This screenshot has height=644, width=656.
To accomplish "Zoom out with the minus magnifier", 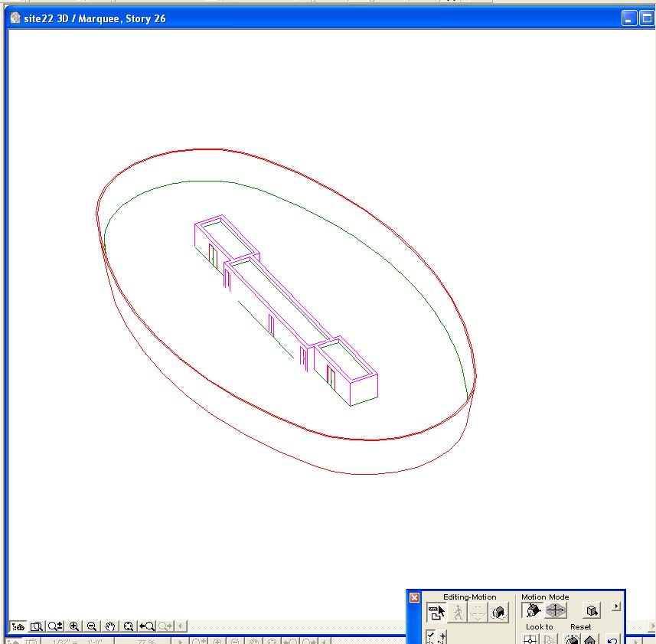I will pyautogui.click(x=92, y=626).
